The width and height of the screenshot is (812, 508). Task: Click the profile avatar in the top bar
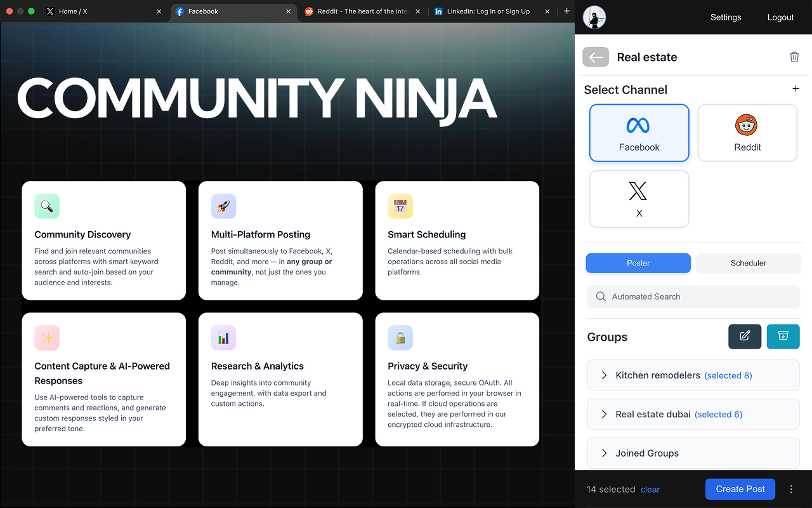coord(594,17)
